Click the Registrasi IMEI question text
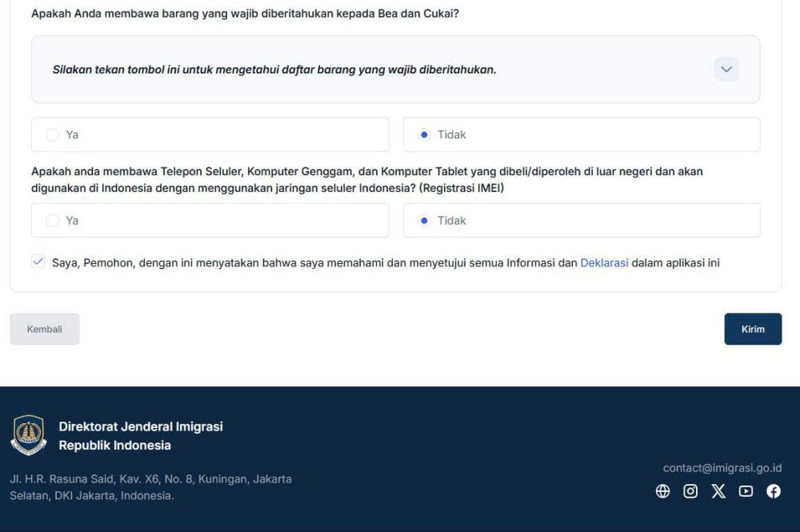 point(366,180)
